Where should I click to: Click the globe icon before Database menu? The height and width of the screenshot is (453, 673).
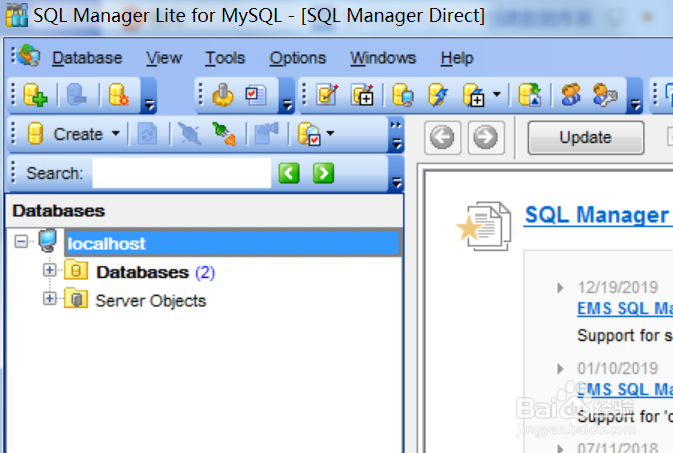tap(29, 56)
